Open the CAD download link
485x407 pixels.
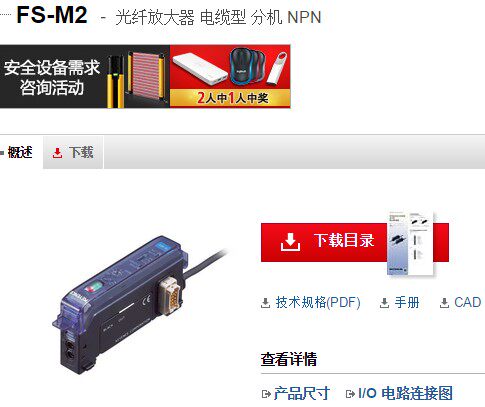(x=467, y=303)
